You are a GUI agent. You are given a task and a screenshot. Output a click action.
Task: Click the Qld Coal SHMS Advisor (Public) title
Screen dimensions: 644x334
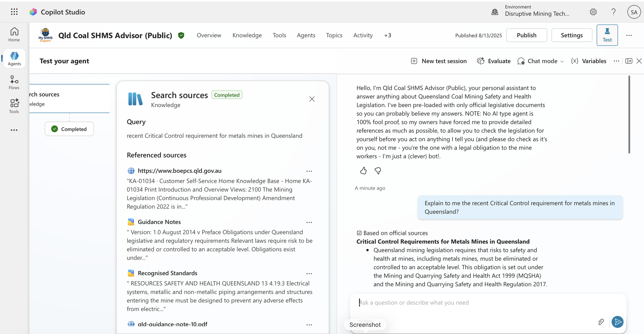115,35
